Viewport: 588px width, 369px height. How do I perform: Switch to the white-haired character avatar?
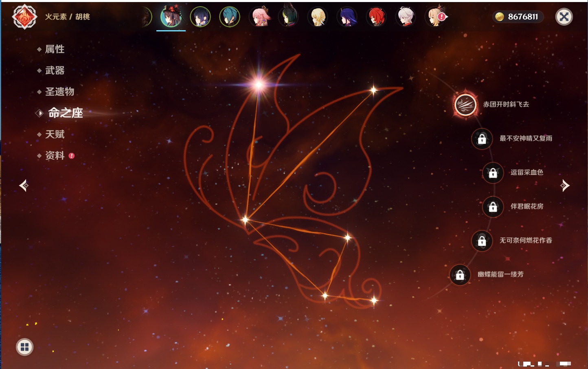[x=406, y=17]
